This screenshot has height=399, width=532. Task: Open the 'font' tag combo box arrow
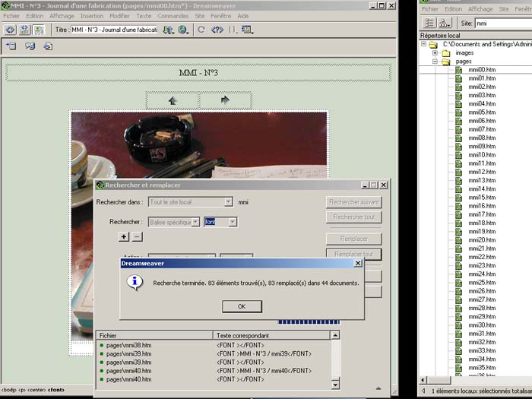(x=233, y=222)
